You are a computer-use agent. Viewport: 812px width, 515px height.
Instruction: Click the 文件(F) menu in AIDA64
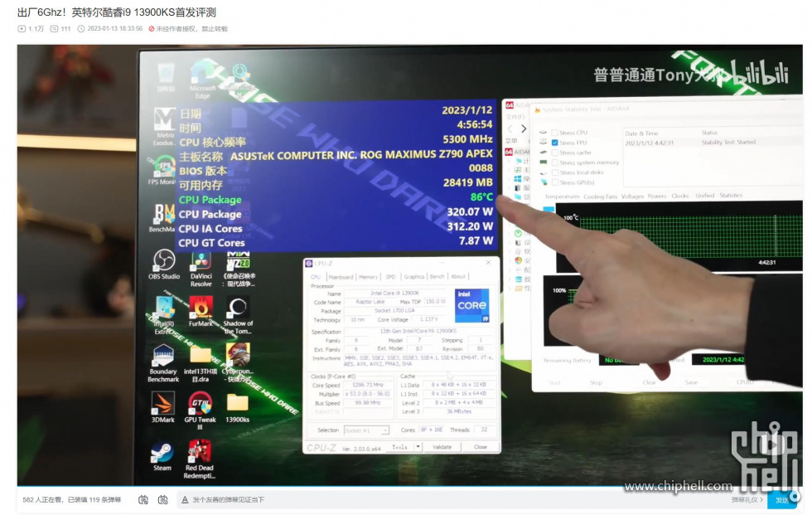[515, 117]
